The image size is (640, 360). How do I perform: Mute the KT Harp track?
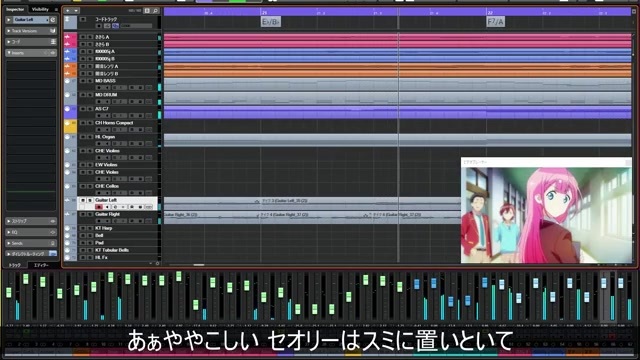83,228
